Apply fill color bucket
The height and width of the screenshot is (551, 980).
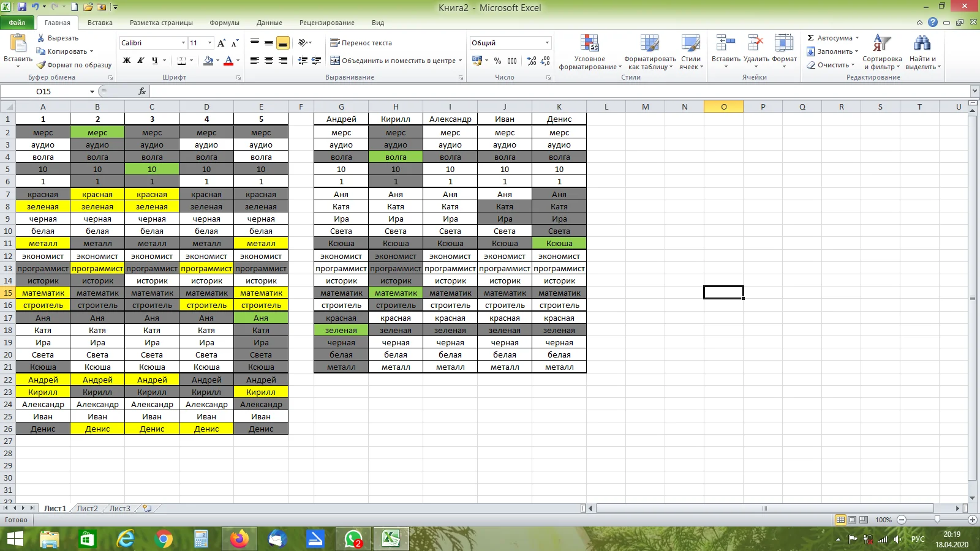[x=209, y=61]
